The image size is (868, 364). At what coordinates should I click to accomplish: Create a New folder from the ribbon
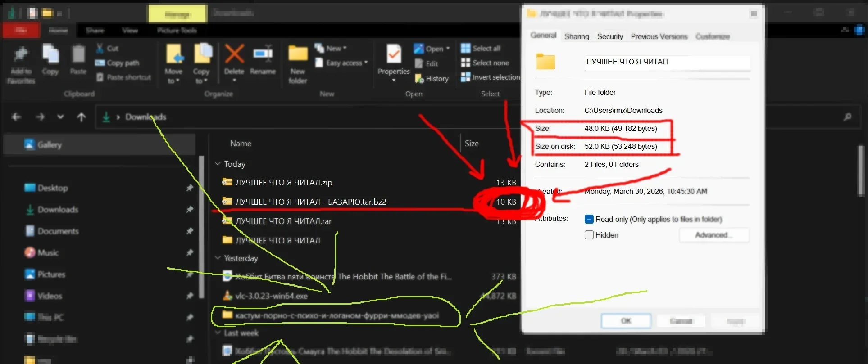pos(298,64)
